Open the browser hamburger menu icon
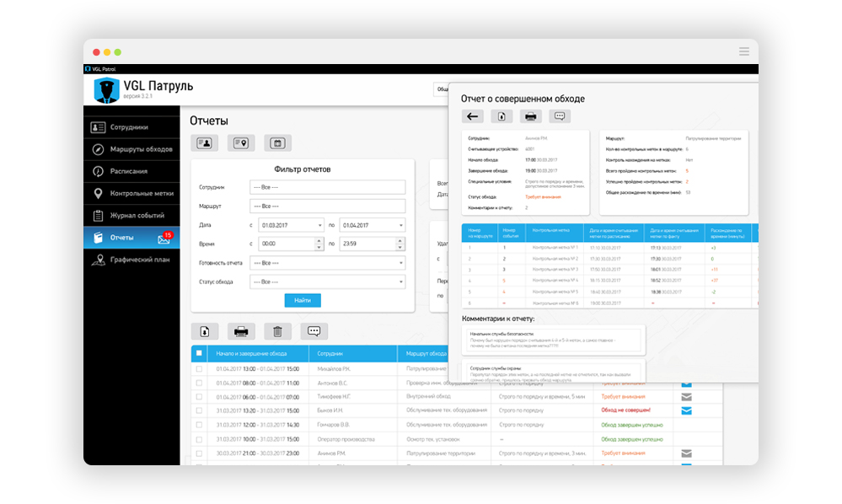The image size is (842, 504). point(743,51)
